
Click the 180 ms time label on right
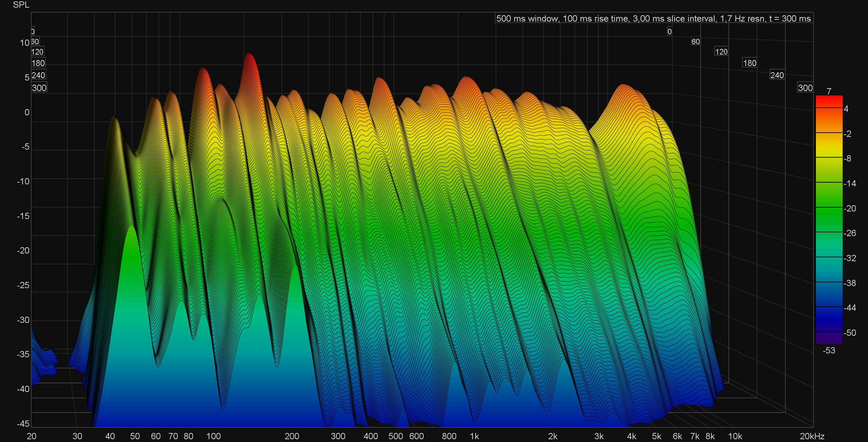click(750, 63)
